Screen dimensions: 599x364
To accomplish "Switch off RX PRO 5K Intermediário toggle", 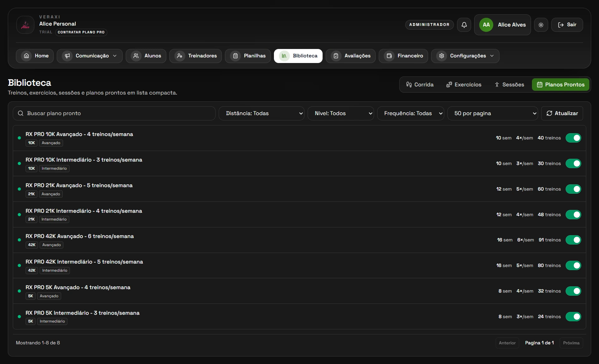I will 573,317.
